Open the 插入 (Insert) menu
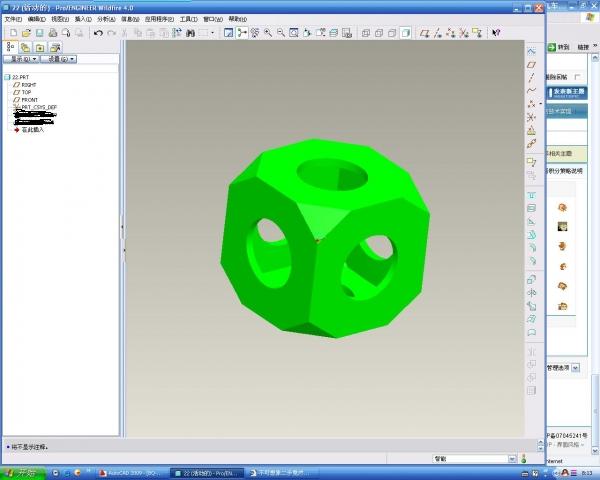 coord(83,19)
